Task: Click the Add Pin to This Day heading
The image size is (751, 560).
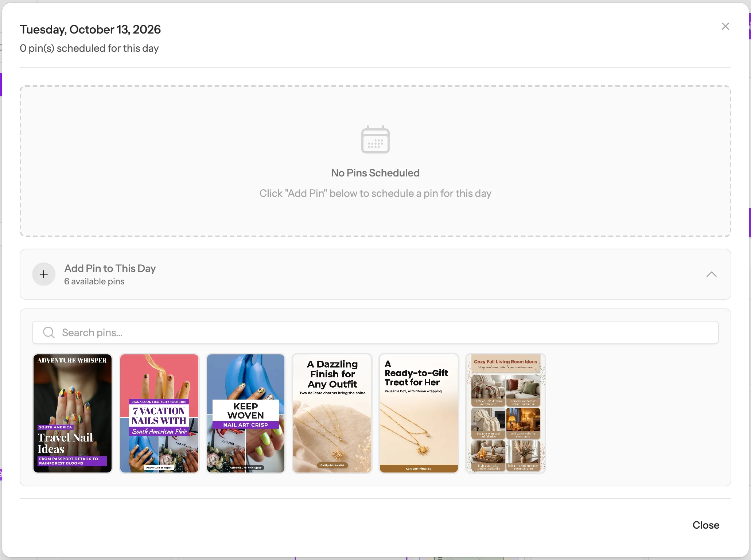Action: tap(110, 268)
